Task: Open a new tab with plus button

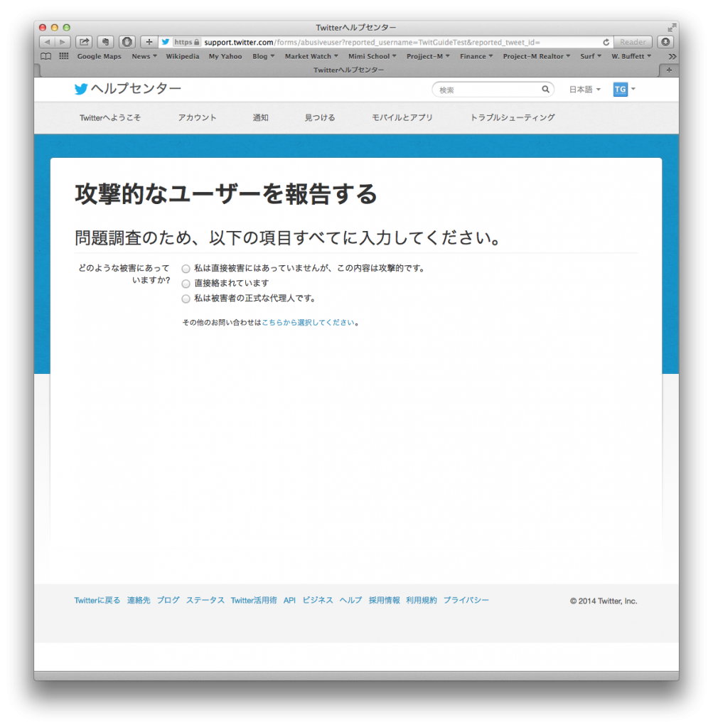Action: 669,70
